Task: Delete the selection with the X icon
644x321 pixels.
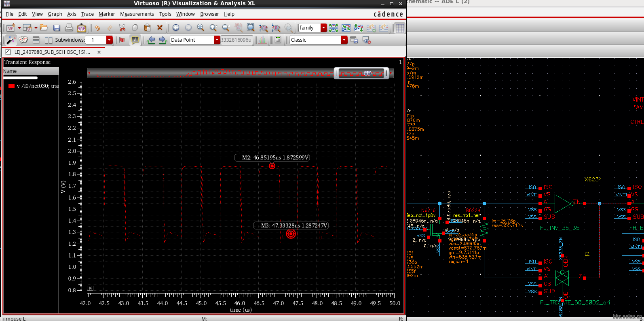Action: pos(160,28)
